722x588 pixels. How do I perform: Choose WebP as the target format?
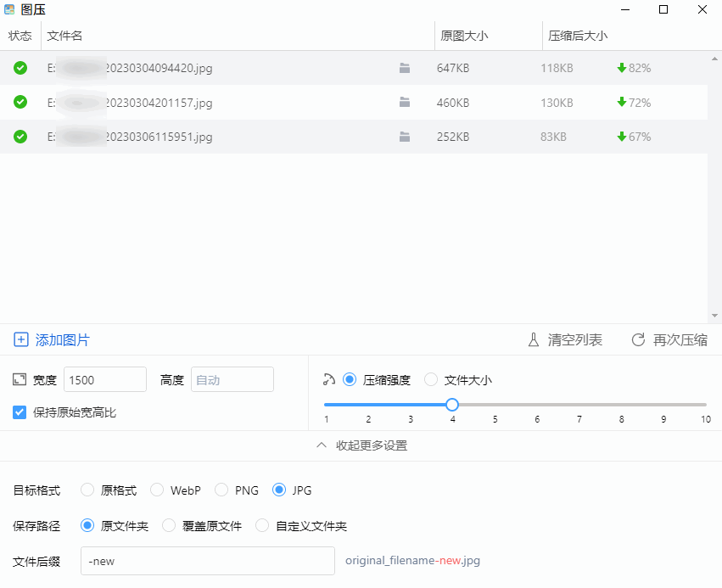(x=157, y=490)
